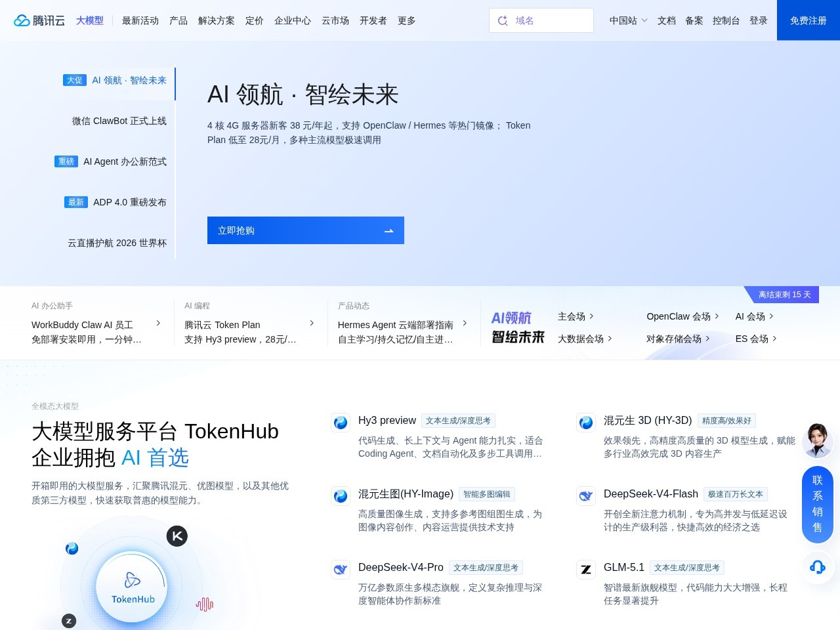This screenshot has height=630, width=840.
Task: Click the 混元生 3D (HY-3D) model icon
Action: pyautogui.click(x=586, y=423)
